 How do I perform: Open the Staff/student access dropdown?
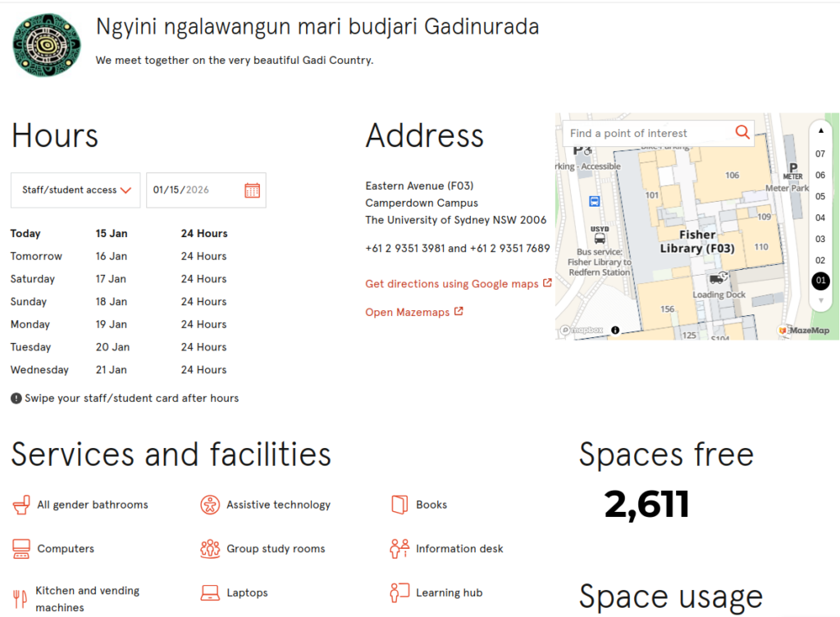[75, 190]
